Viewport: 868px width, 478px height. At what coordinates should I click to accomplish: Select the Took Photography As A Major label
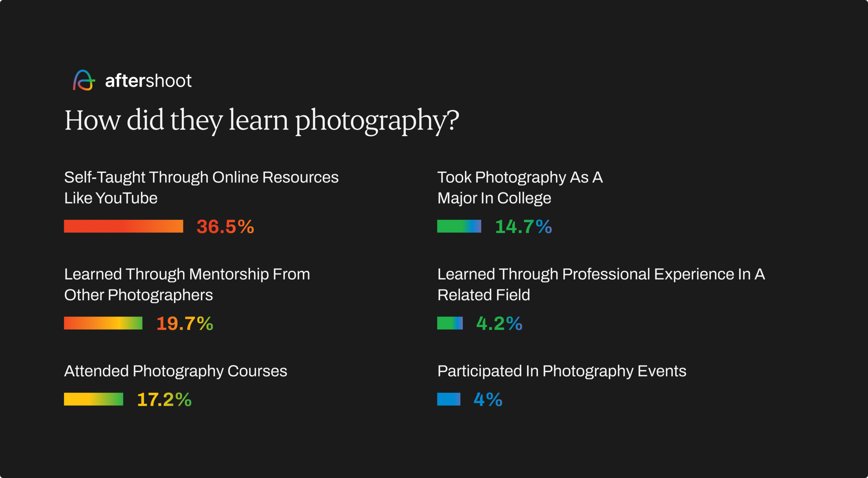[520, 187]
